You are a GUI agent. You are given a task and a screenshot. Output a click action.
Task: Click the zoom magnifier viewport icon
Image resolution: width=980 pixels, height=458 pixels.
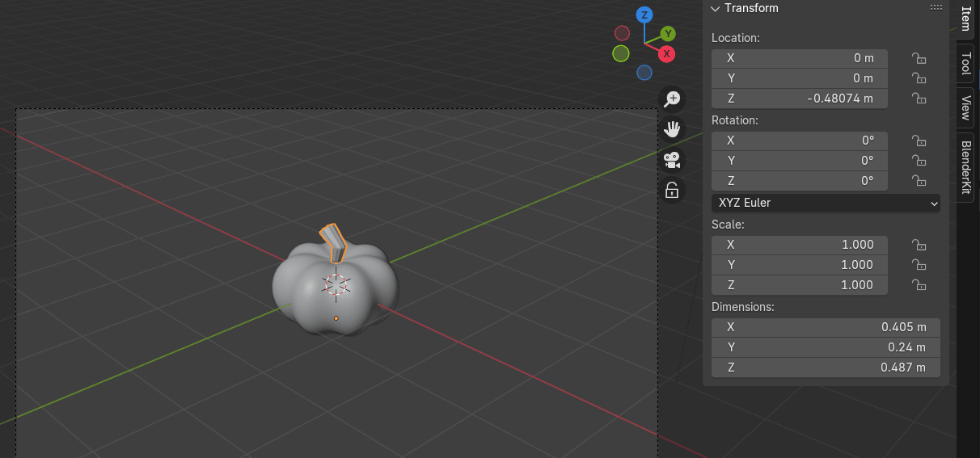pos(672,99)
